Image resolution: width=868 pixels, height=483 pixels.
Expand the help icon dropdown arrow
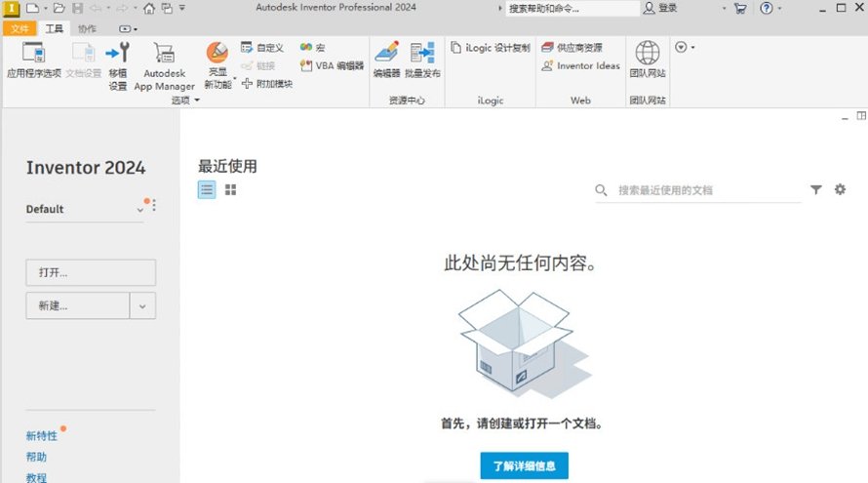click(780, 9)
